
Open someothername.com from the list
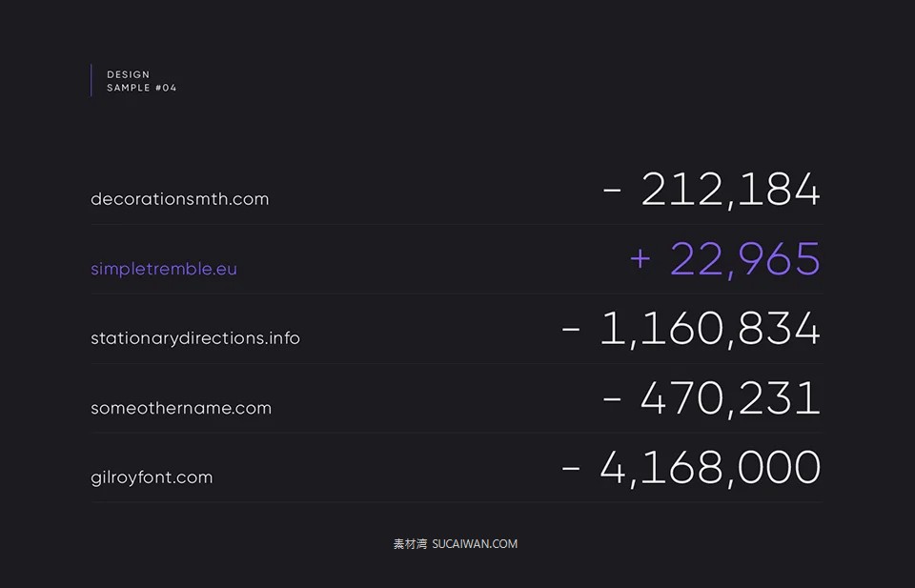pyautogui.click(x=181, y=408)
